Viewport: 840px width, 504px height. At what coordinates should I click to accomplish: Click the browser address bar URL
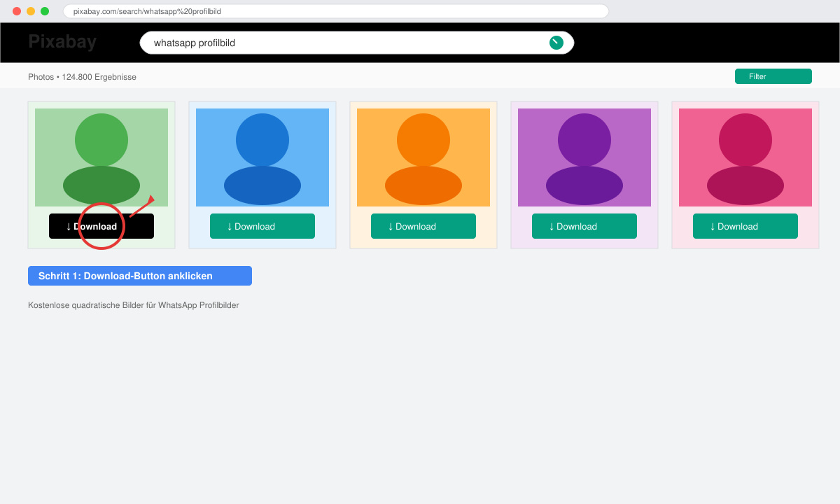pyautogui.click(x=336, y=11)
